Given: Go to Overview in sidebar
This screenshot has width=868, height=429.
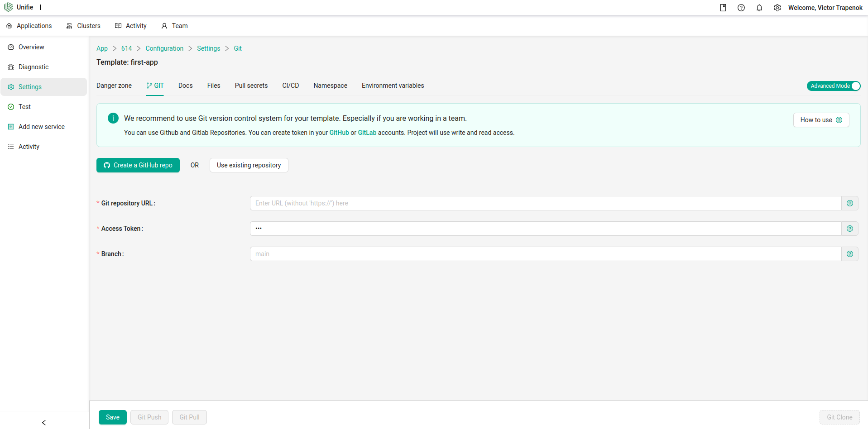Looking at the screenshot, I should point(44,47).
